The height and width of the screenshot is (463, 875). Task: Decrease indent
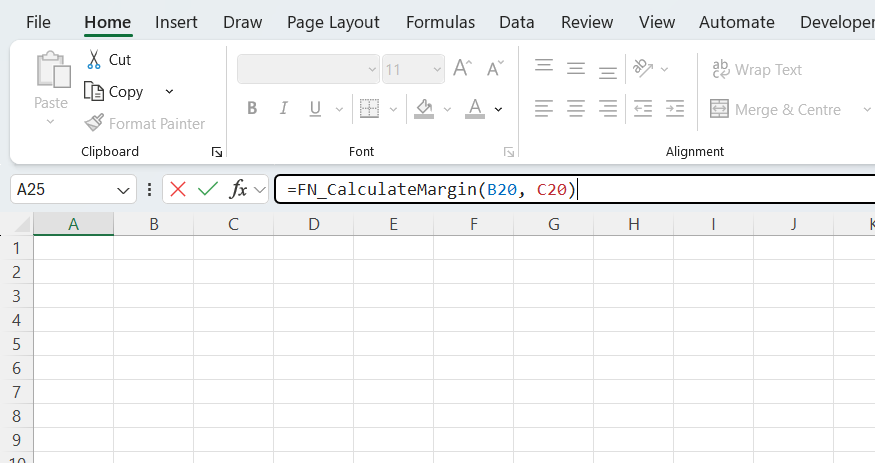[x=643, y=109]
